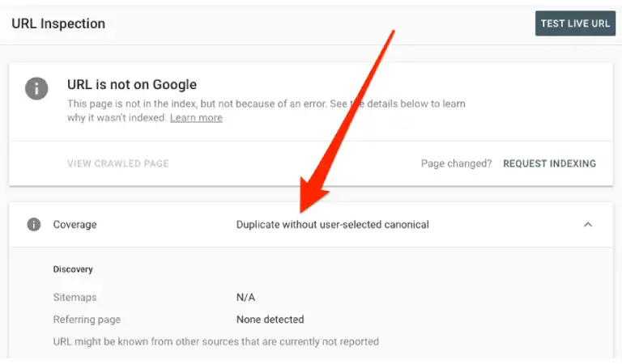Click the None detected value

[x=271, y=320]
